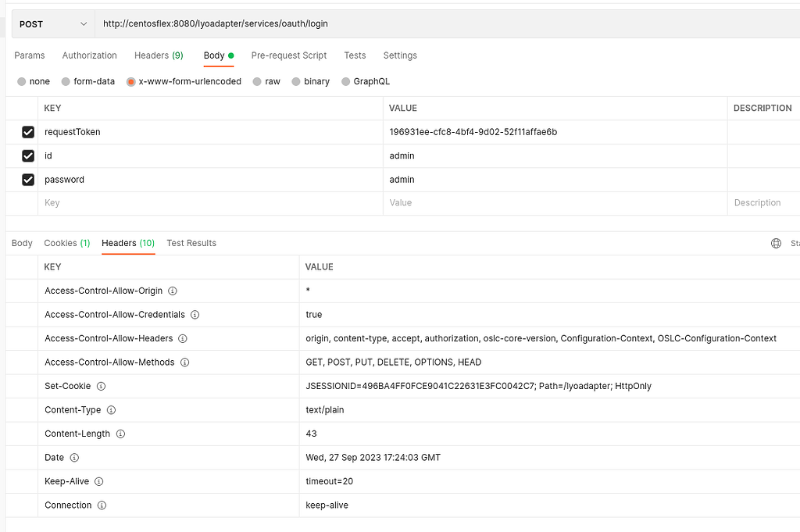Select the GraphQL body type
This screenshot has height=532, width=800.
[x=366, y=81]
